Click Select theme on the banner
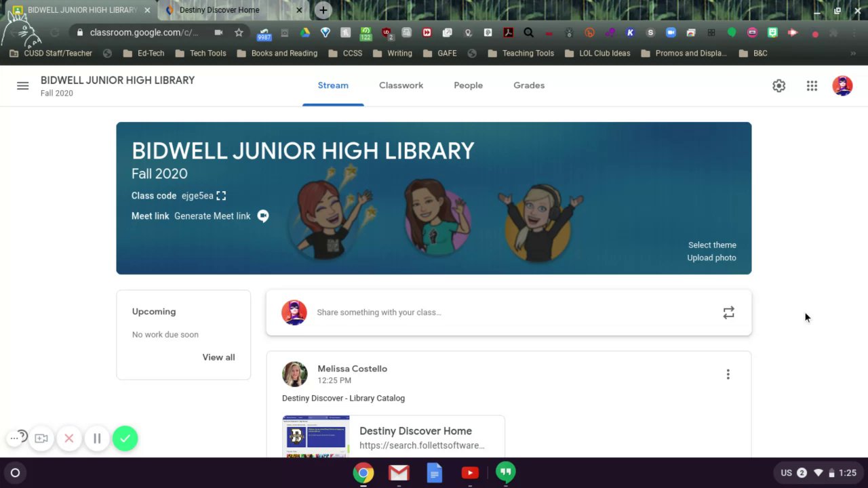 [712, 245]
